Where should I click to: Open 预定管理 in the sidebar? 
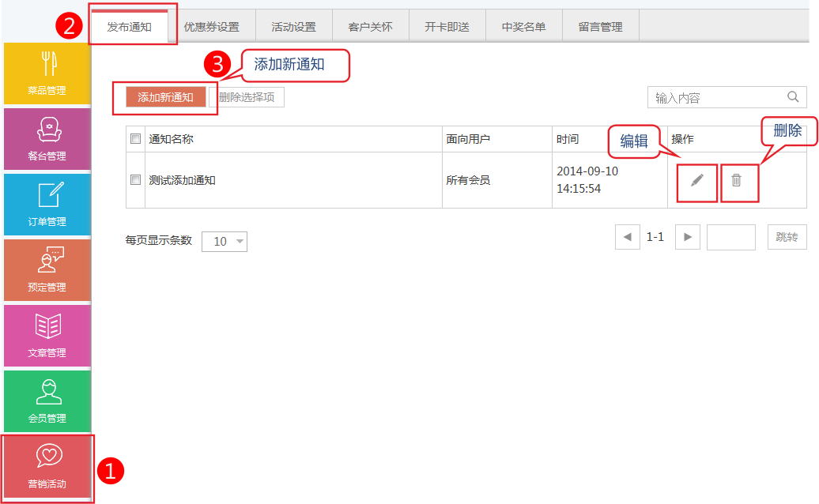tap(47, 270)
